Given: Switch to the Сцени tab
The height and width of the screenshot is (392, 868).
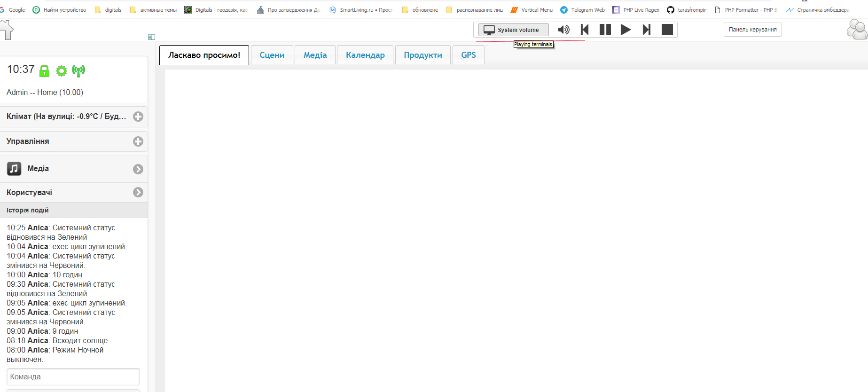Looking at the screenshot, I should pos(272,55).
